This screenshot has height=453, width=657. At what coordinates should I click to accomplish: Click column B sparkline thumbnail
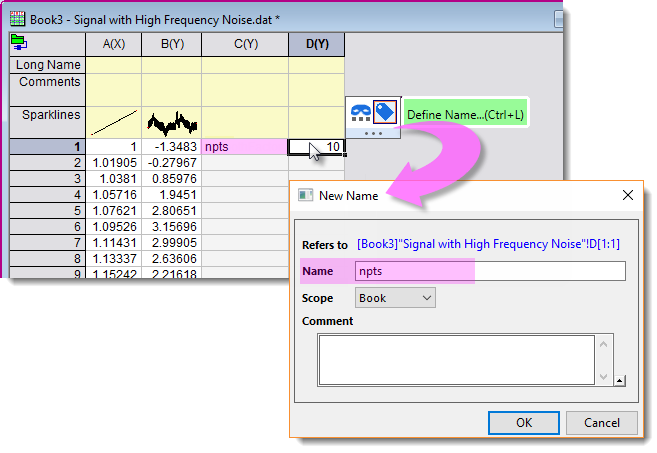171,121
